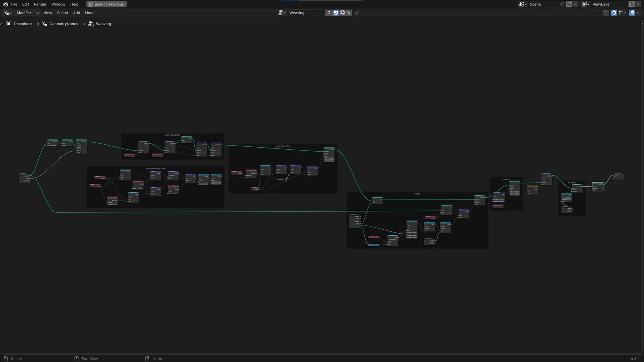This screenshot has width=644, height=362.
Task: Open the Add menu
Action: point(76,12)
